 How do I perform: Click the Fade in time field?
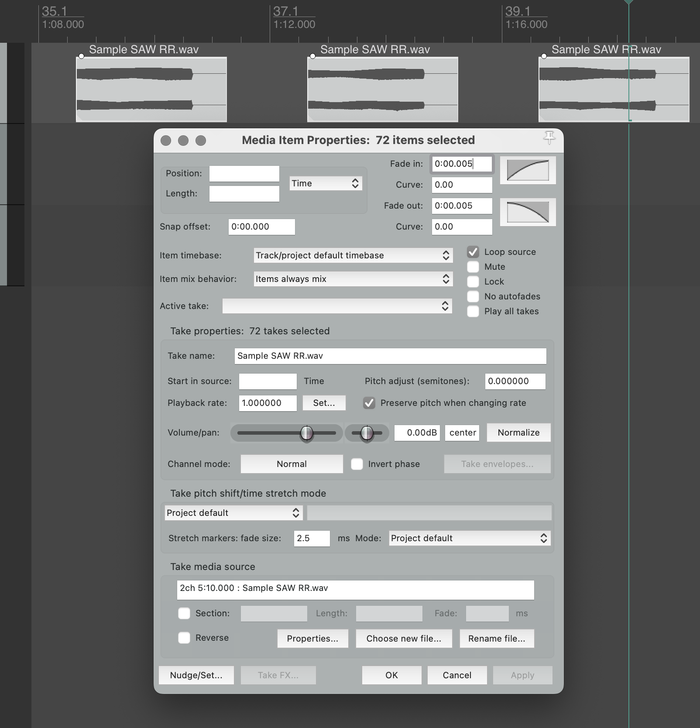click(462, 164)
